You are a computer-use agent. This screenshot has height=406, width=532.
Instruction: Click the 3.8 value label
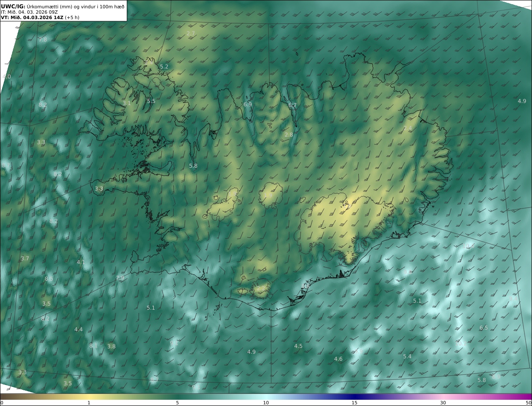tap(111, 346)
